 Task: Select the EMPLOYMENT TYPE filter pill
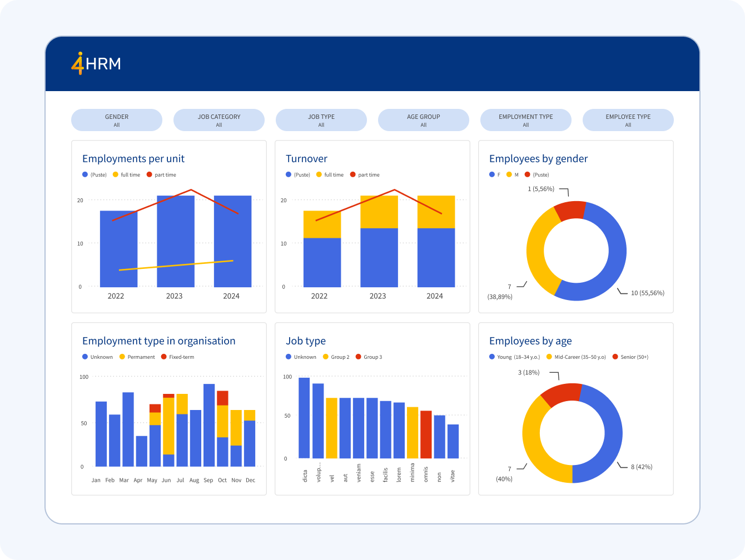pyautogui.click(x=526, y=120)
